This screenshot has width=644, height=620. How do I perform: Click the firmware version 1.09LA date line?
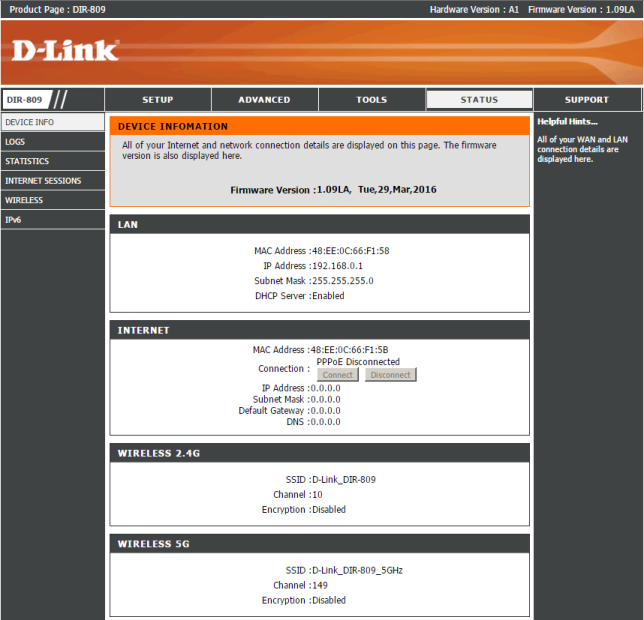[333, 190]
